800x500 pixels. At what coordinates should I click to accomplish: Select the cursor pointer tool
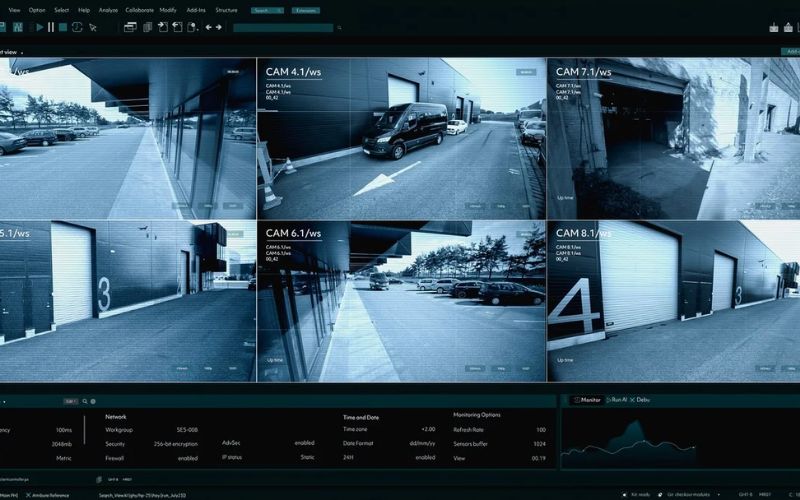pos(92,27)
